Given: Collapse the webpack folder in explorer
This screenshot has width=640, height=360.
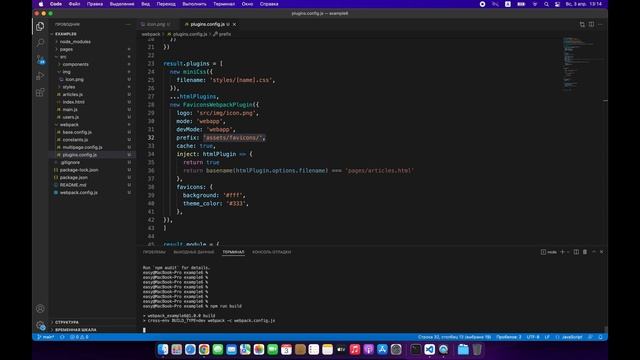Looking at the screenshot, I should [x=69, y=124].
